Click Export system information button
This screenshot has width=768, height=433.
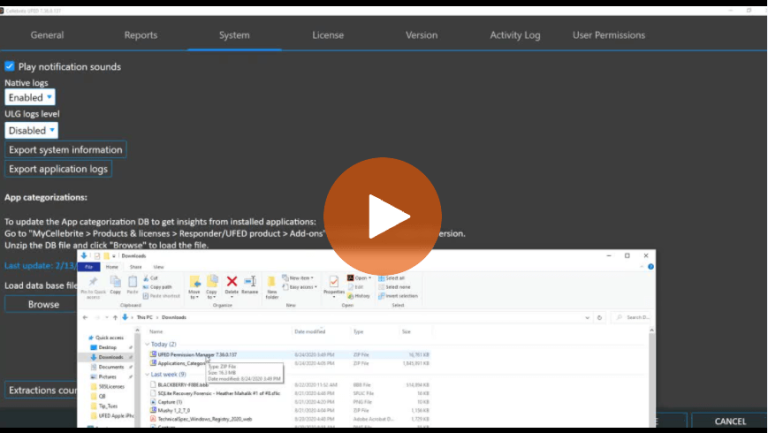66,149
